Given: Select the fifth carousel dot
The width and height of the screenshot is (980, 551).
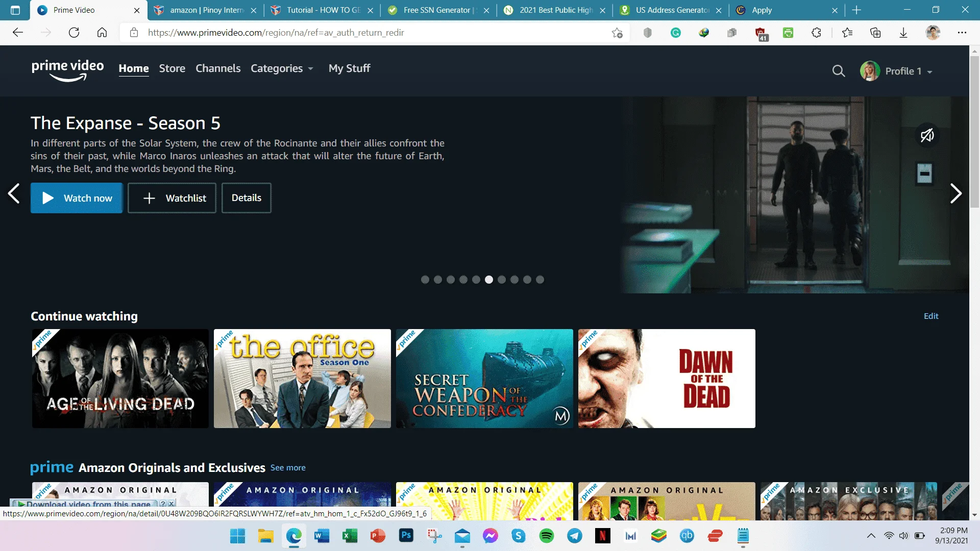Looking at the screenshot, I should pos(476,280).
